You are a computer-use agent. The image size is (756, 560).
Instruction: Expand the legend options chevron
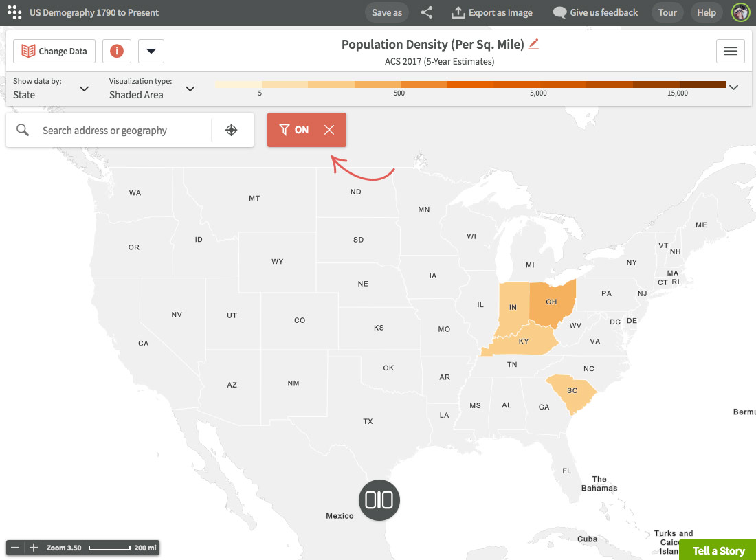(733, 87)
